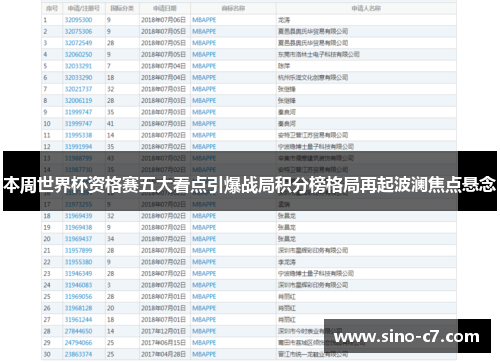Open application number 27844650

[78, 331]
